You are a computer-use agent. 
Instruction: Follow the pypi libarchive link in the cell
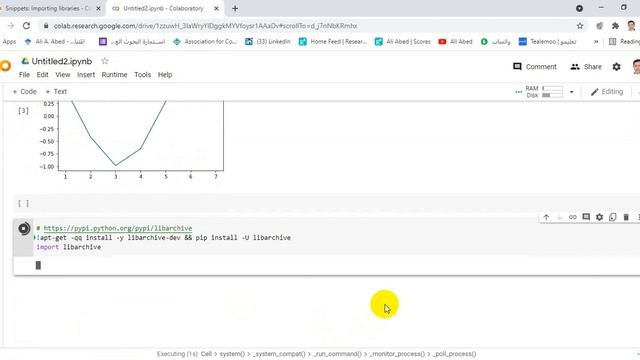118,228
